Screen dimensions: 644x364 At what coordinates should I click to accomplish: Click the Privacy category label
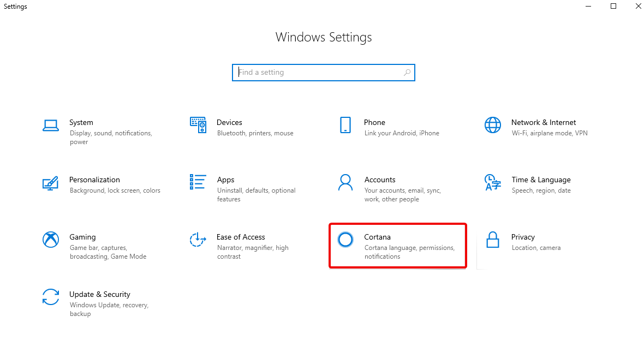[523, 237]
